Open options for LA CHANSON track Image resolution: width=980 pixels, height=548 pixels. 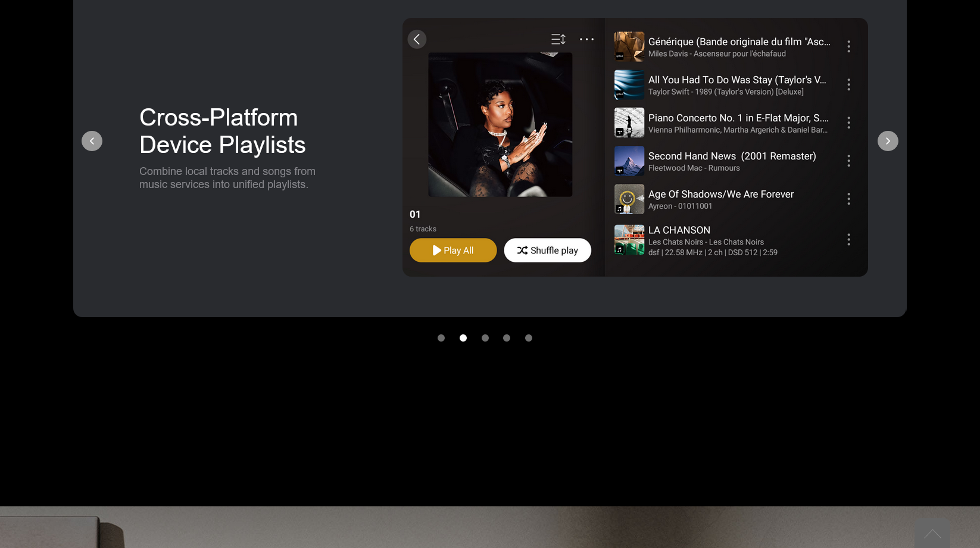(x=848, y=240)
